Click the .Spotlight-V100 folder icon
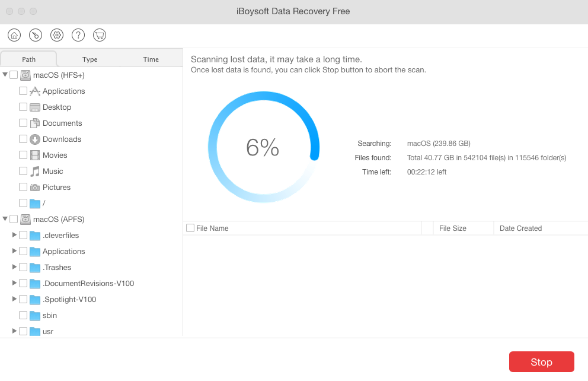The height and width of the screenshot is (381, 588). coord(35,300)
